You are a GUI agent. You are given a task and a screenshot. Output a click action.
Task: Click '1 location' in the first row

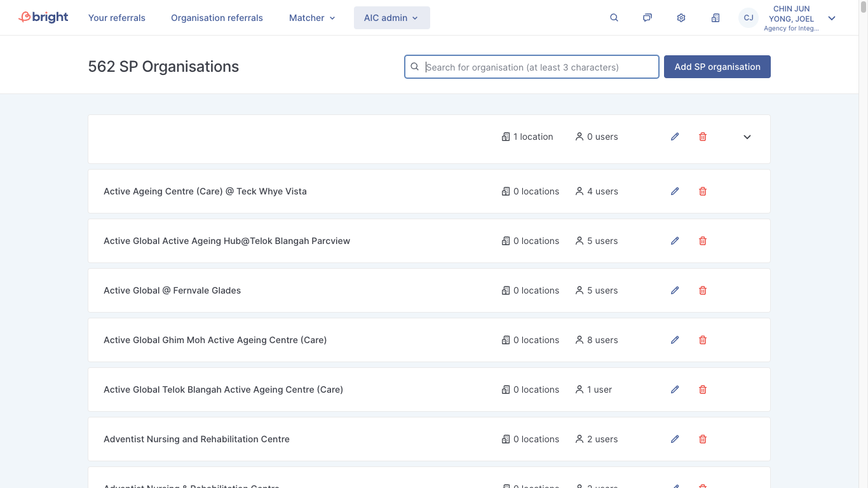[x=527, y=137]
